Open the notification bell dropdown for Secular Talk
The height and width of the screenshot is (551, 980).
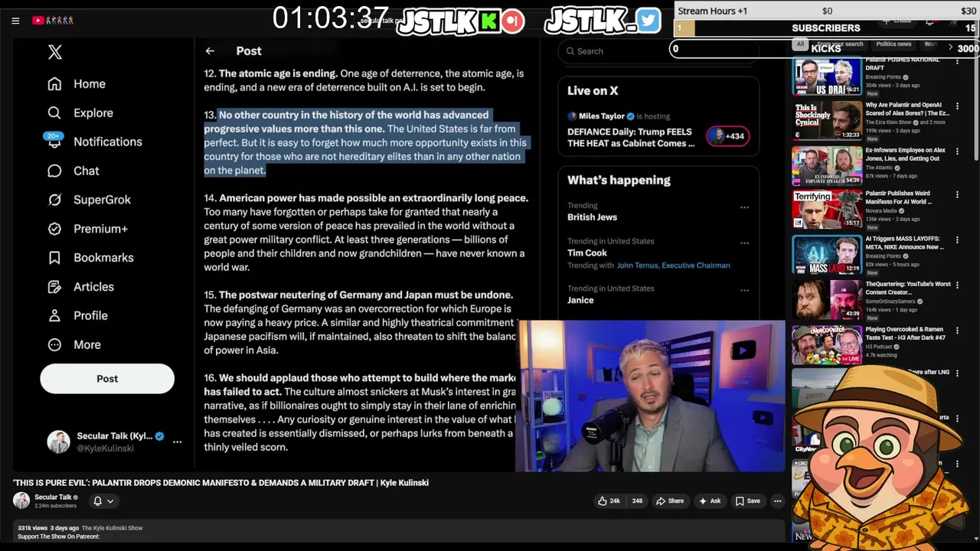pos(103,501)
